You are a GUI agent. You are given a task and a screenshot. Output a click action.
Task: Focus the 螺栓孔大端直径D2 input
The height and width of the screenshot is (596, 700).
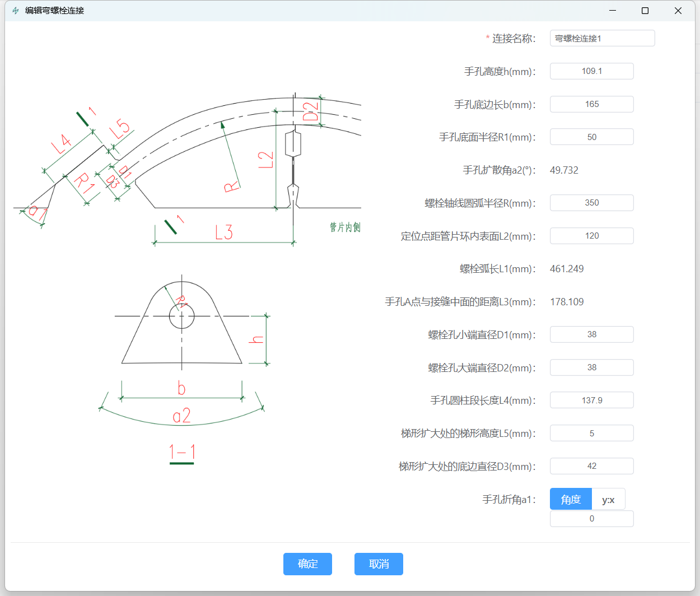point(591,367)
